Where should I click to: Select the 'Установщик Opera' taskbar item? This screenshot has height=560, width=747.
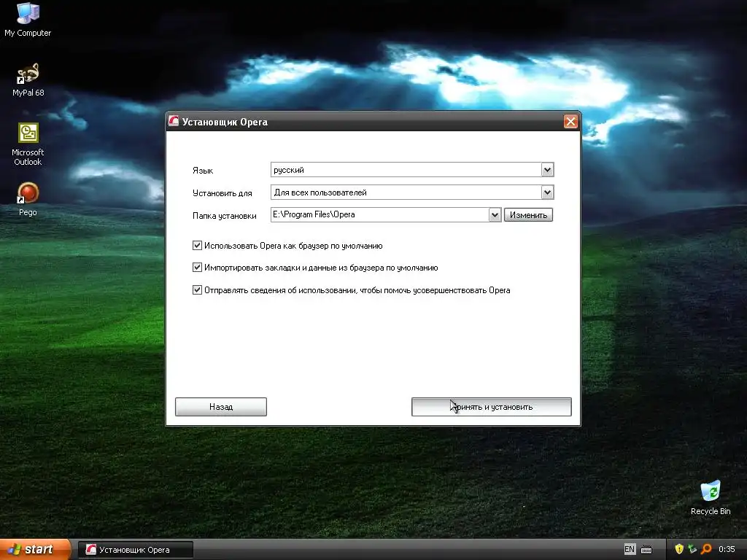[136, 550]
